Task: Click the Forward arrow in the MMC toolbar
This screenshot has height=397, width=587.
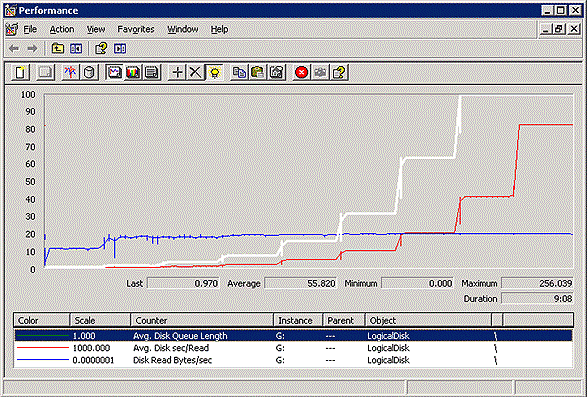Action: (32, 49)
